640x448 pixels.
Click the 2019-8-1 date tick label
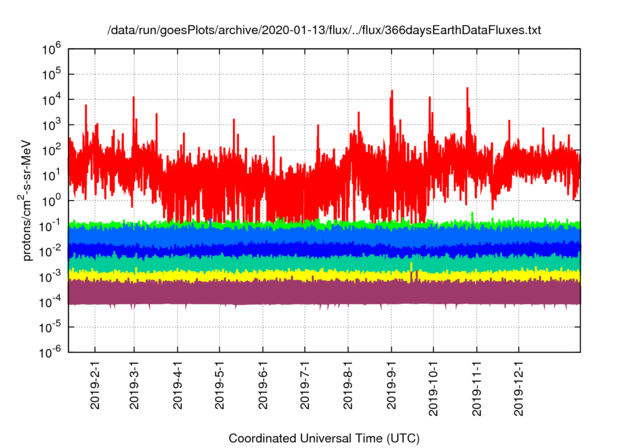348,385
